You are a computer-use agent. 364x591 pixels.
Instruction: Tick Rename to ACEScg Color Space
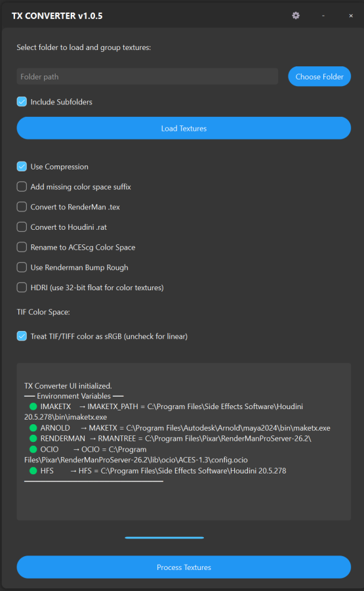(22, 248)
